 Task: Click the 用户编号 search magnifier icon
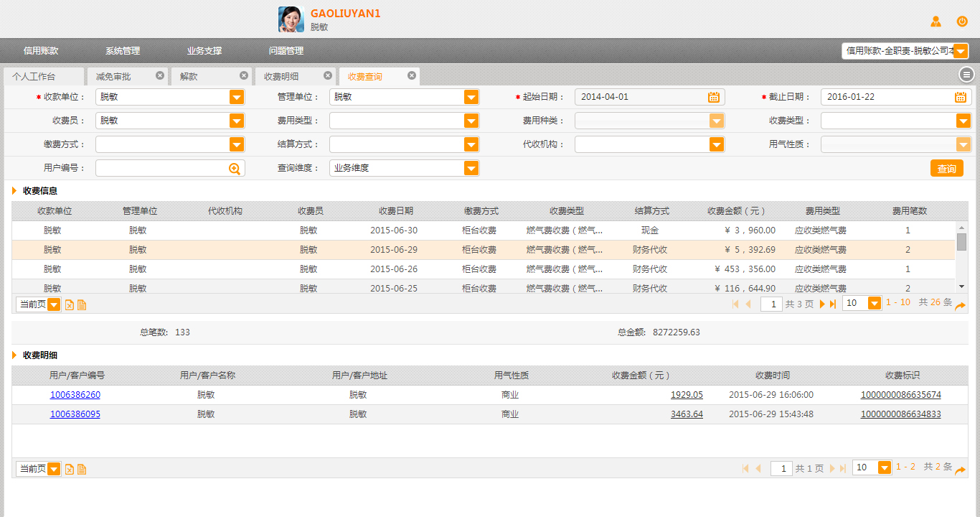pyautogui.click(x=234, y=168)
